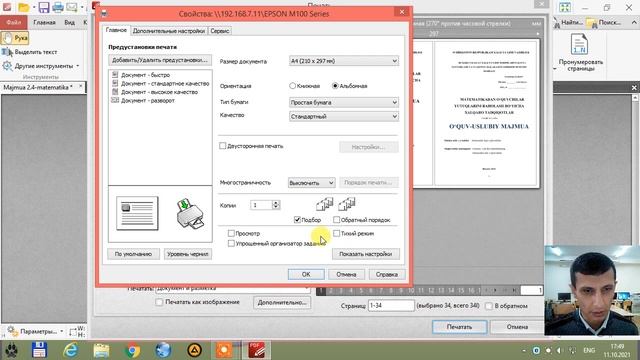Open the orange recorder app on taskbar
This screenshot has height=360, width=640.
tap(224, 350)
